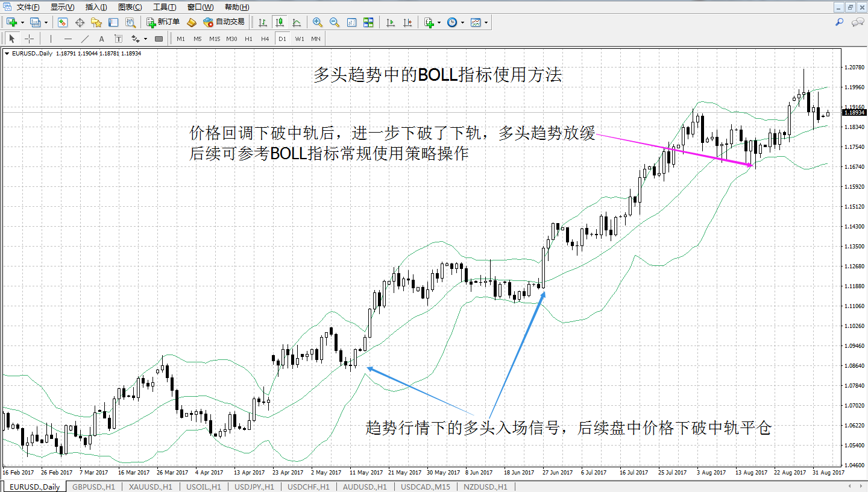This screenshot has height=492, width=868.
Task: Open the Data Window crosshair-circle icon
Action: pos(79,22)
